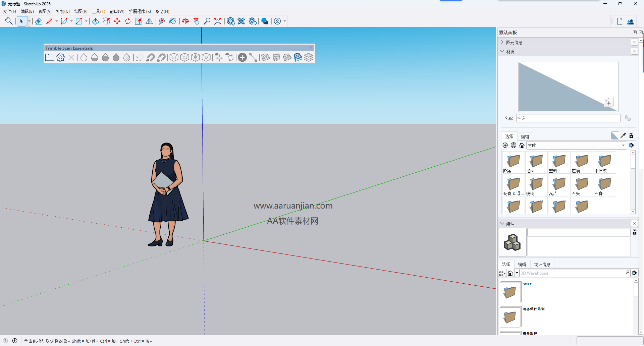Select the Push/Pull tool
The width and height of the screenshot is (644, 346).
click(x=96, y=21)
